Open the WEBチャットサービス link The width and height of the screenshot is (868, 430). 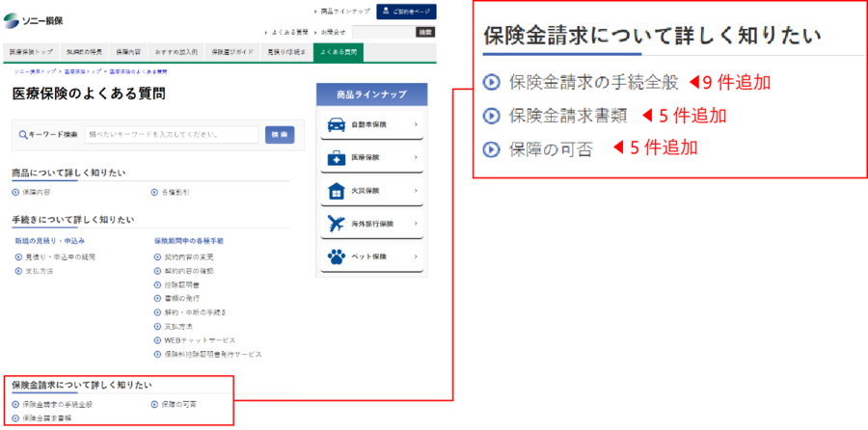(195, 339)
